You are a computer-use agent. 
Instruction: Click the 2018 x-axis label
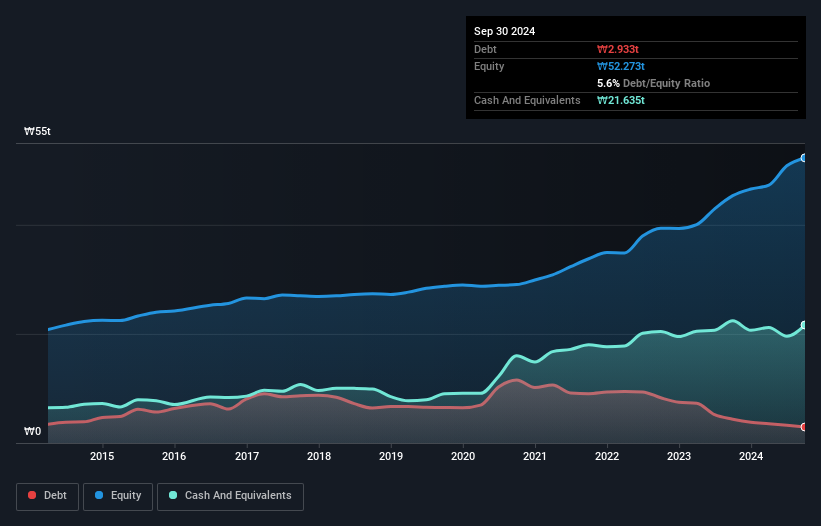point(319,456)
